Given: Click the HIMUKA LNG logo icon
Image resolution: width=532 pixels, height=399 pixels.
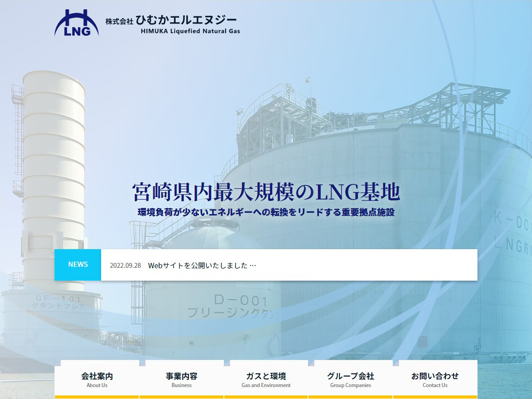Looking at the screenshot, I should pyautogui.click(x=77, y=23).
